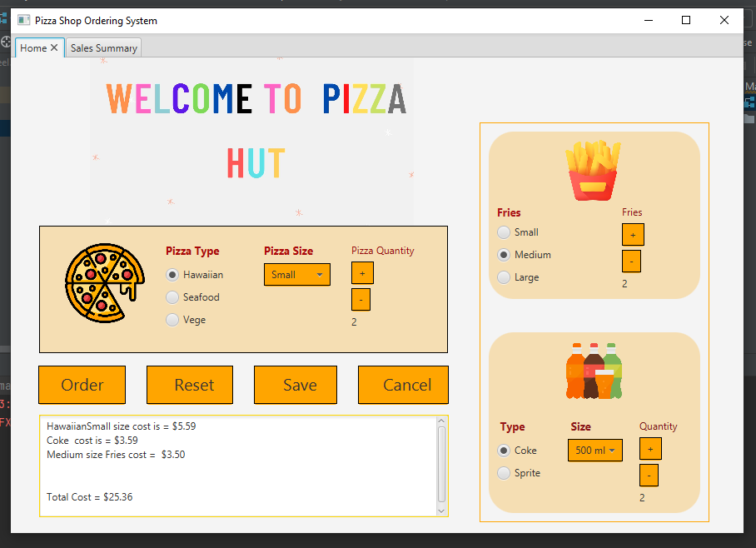Click the 'Total Cost = $25.36' line
The image size is (756, 548).
coord(89,497)
